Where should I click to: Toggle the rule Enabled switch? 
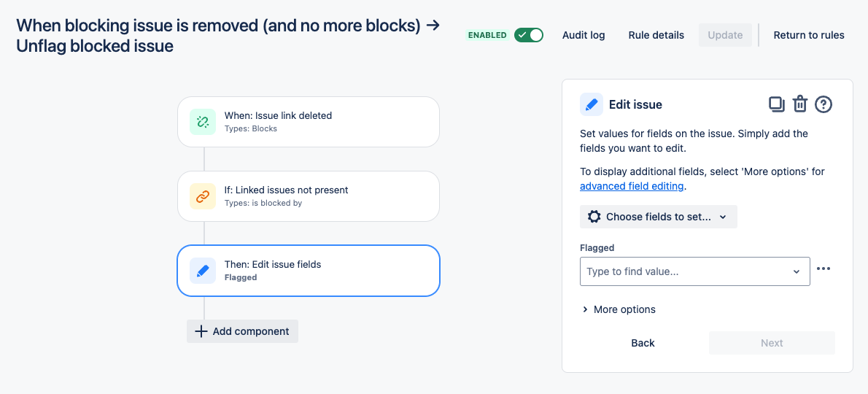(x=529, y=35)
